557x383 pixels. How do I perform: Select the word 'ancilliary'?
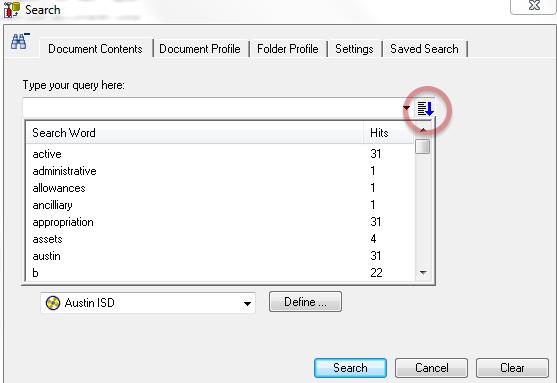pyautogui.click(x=53, y=205)
